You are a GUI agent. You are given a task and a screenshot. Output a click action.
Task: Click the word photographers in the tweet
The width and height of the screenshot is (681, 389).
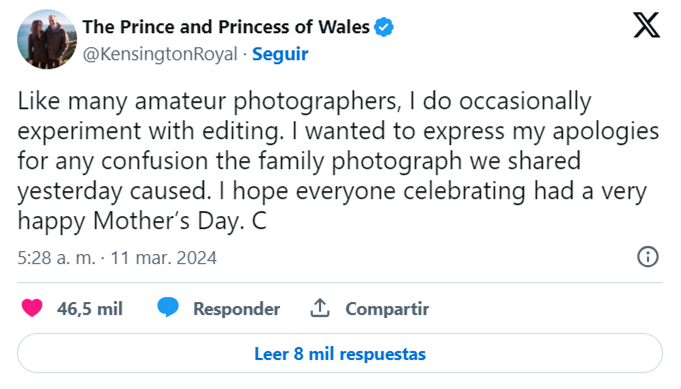[x=317, y=102]
